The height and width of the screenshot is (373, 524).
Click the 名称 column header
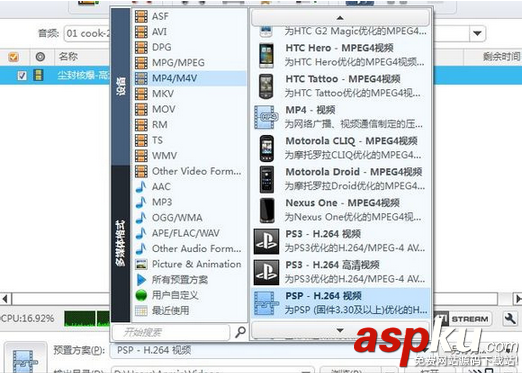pyautogui.click(x=68, y=56)
